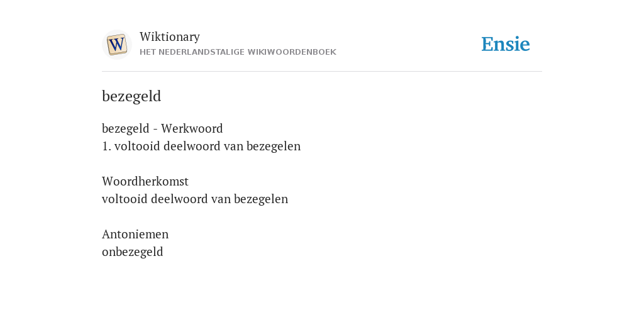
Task: Click the Wiktionary source title
Action: [x=170, y=36]
